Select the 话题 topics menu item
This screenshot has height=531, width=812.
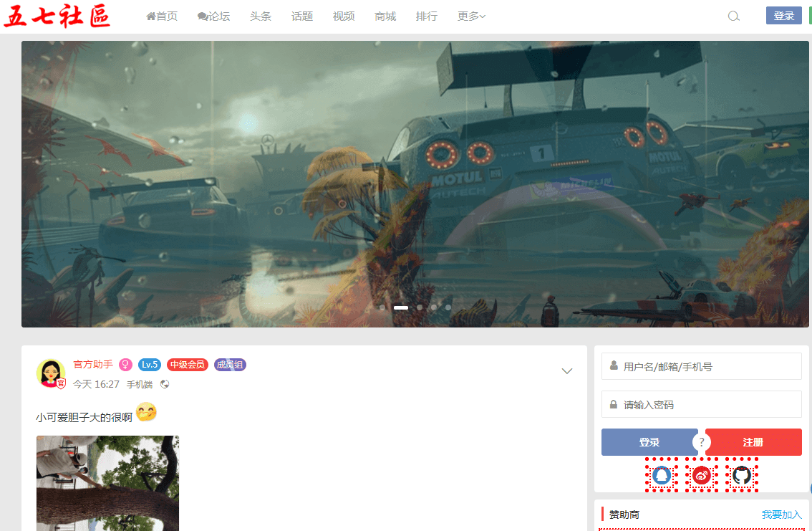pyautogui.click(x=302, y=16)
